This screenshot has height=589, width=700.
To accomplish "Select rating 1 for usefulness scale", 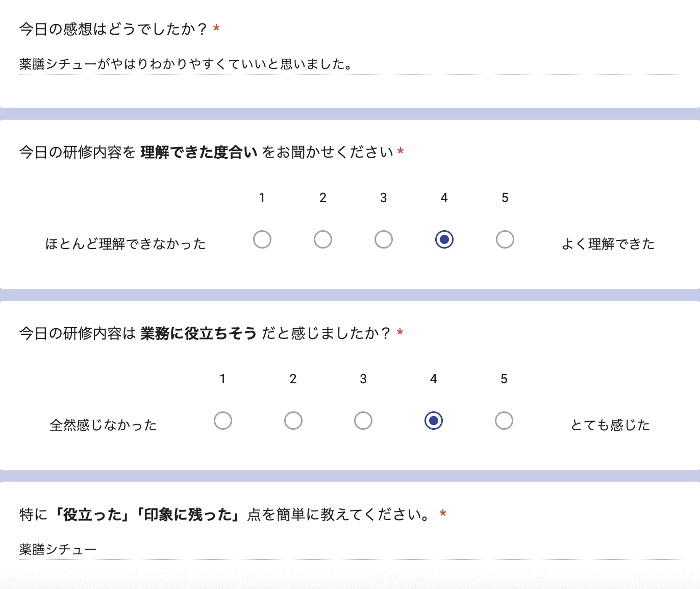I will tap(222, 420).
